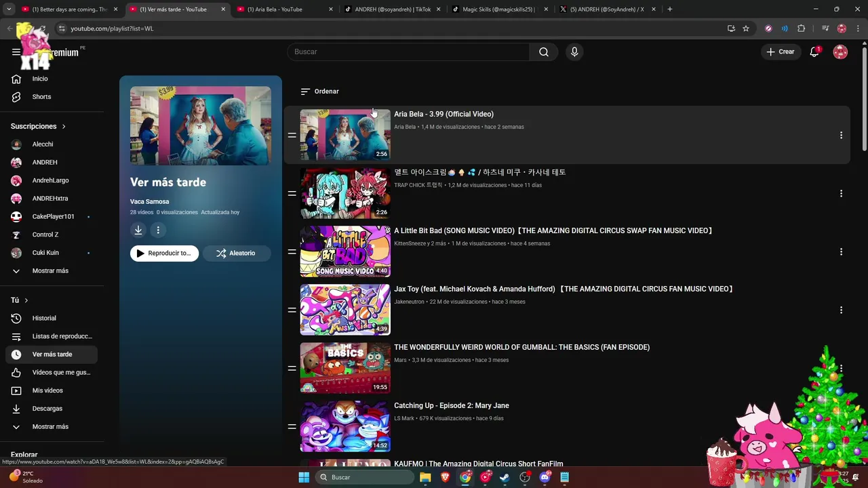Open the playlist cover image
The image size is (868, 488).
tap(201, 126)
